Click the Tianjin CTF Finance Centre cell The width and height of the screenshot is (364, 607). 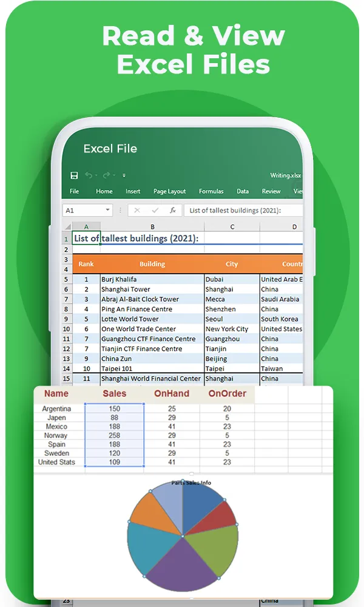[152, 349]
